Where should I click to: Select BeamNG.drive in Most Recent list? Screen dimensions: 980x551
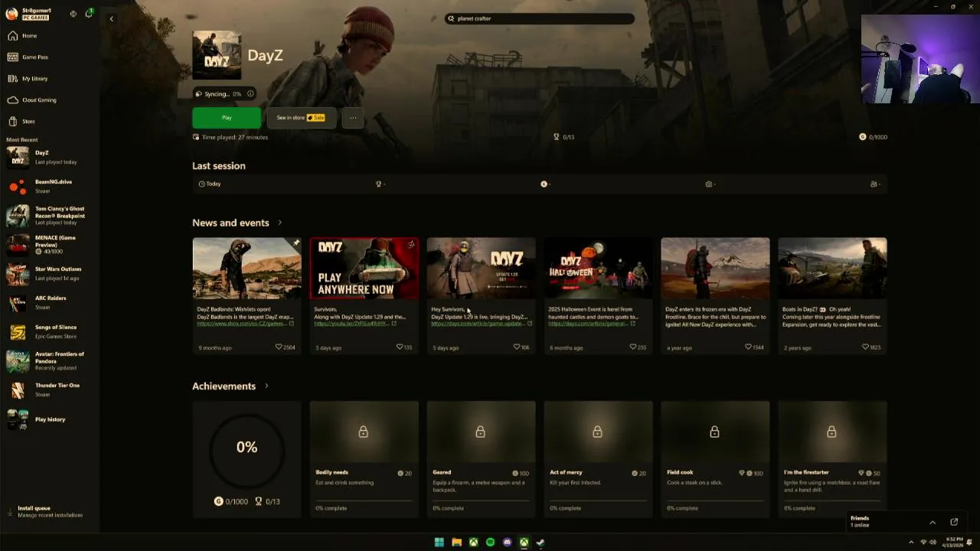pos(50,186)
